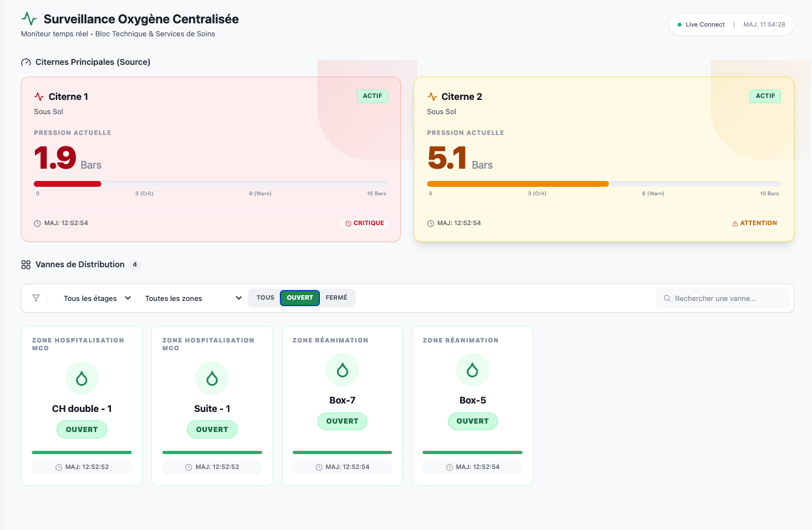
Task: Click the filter funnel icon
Action: click(x=36, y=298)
